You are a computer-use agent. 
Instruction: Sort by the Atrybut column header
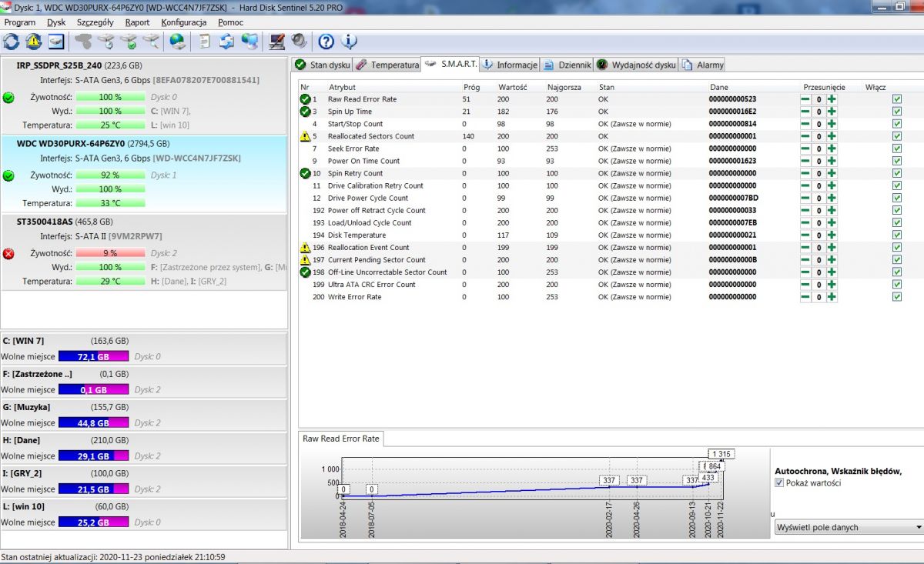(342, 87)
